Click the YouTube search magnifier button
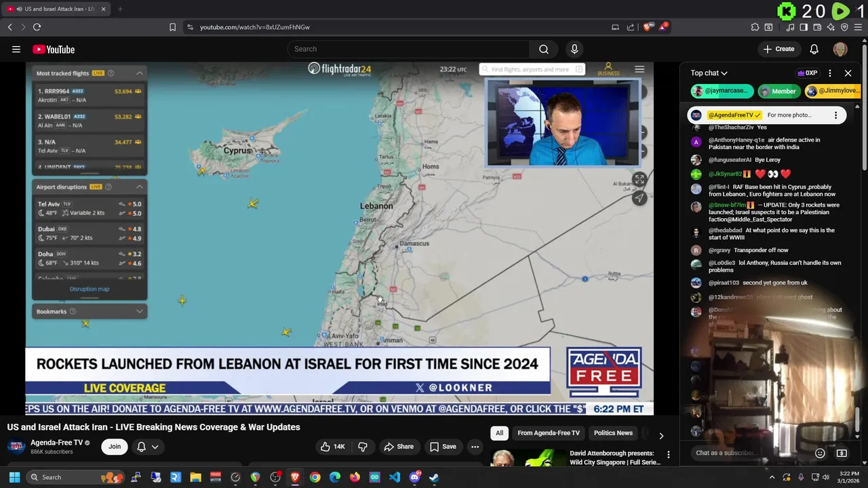This screenshot has width=868, height=488. 544,49
